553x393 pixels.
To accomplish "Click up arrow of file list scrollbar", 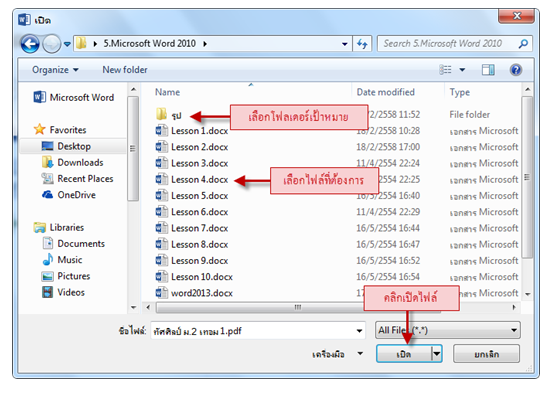I will point(528,90).
